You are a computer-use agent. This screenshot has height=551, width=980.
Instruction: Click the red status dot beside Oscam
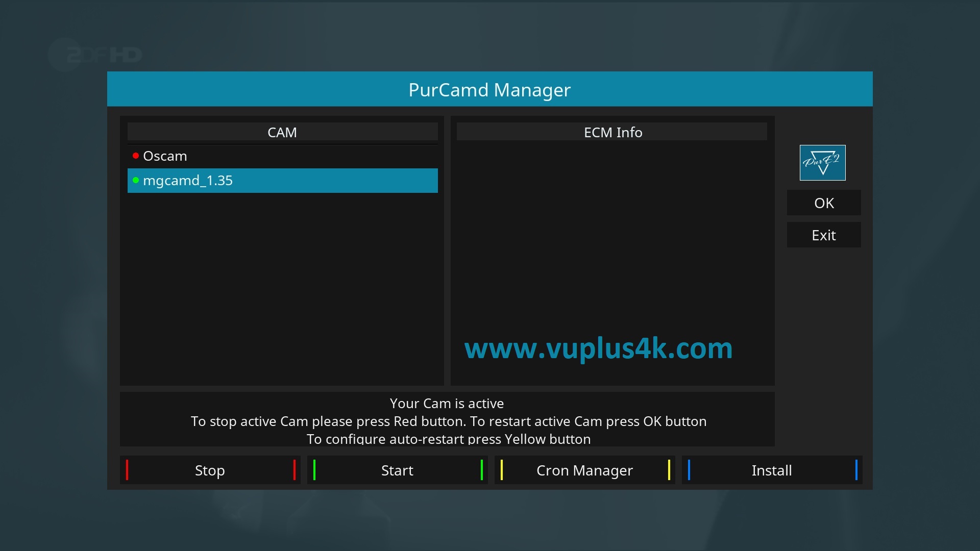pos(136,156)
